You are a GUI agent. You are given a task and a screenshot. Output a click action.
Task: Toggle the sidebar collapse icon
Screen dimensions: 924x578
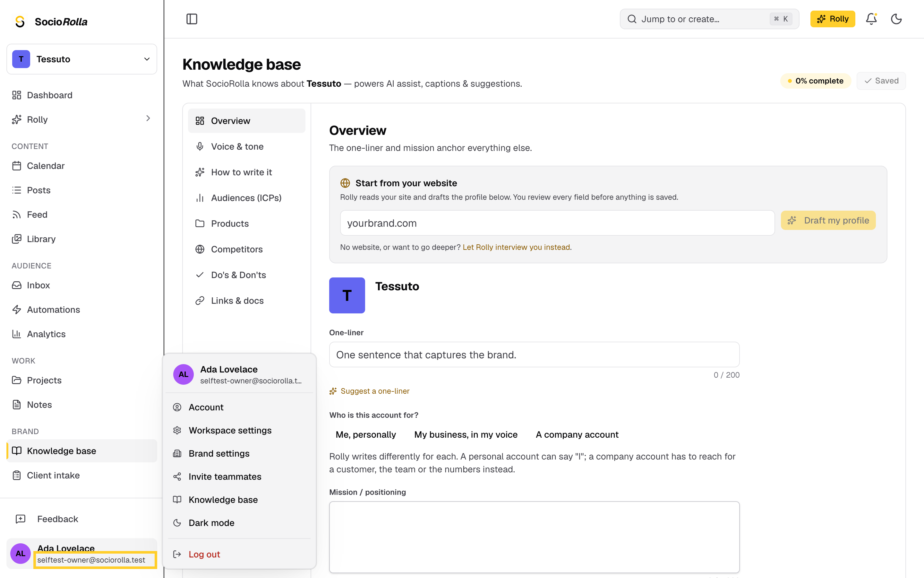[x=192, y=19]
